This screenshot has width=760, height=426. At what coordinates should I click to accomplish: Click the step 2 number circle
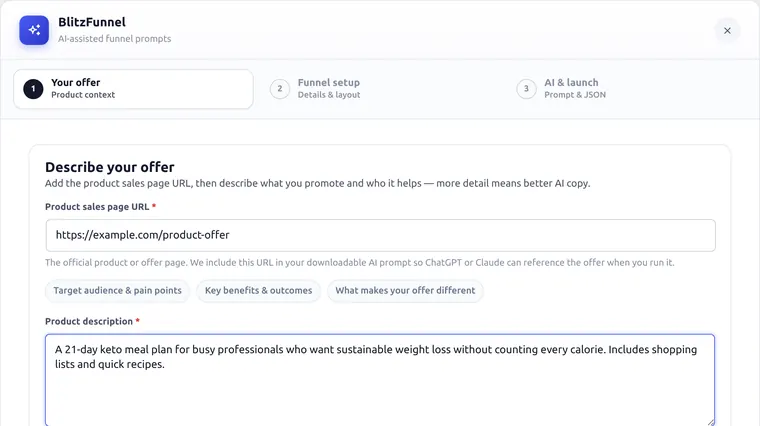[280, 89]
